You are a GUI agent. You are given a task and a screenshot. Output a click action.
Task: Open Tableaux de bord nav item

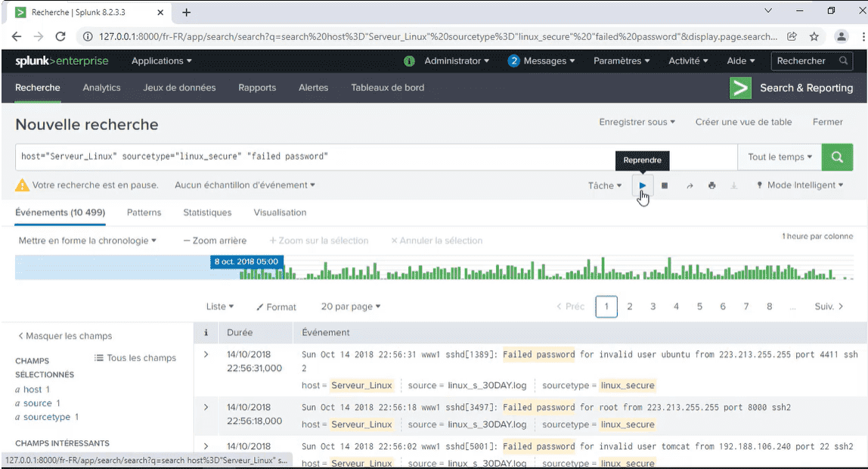click(387, 88)
